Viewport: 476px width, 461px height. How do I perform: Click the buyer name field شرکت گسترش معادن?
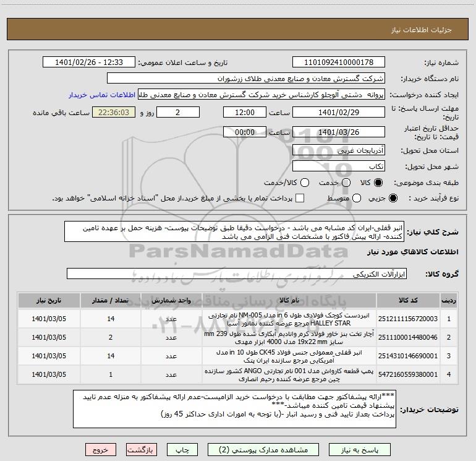(x=246, y=79)
